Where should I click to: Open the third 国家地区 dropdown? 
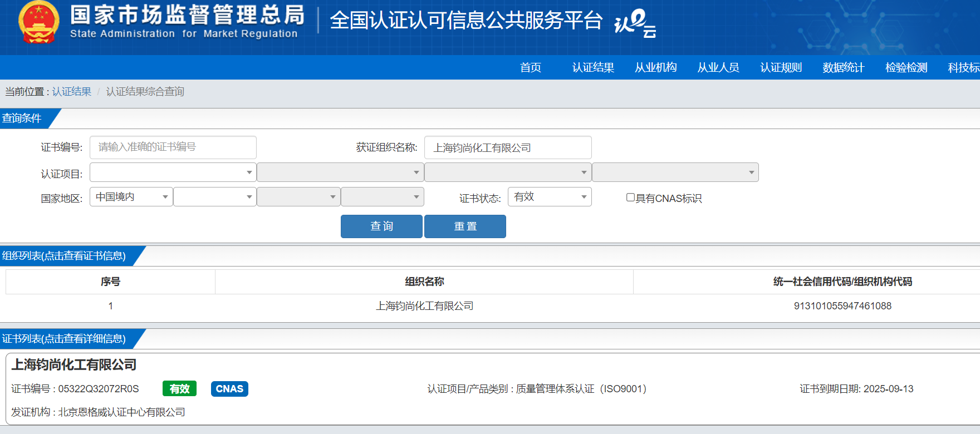coord(298,197)
